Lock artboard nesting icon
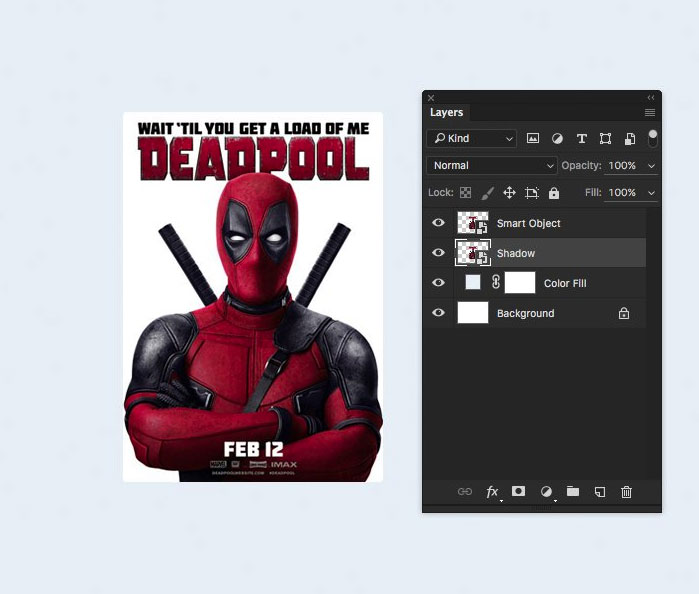This screenshot has width=699, height=594. [x=532, y=193]
